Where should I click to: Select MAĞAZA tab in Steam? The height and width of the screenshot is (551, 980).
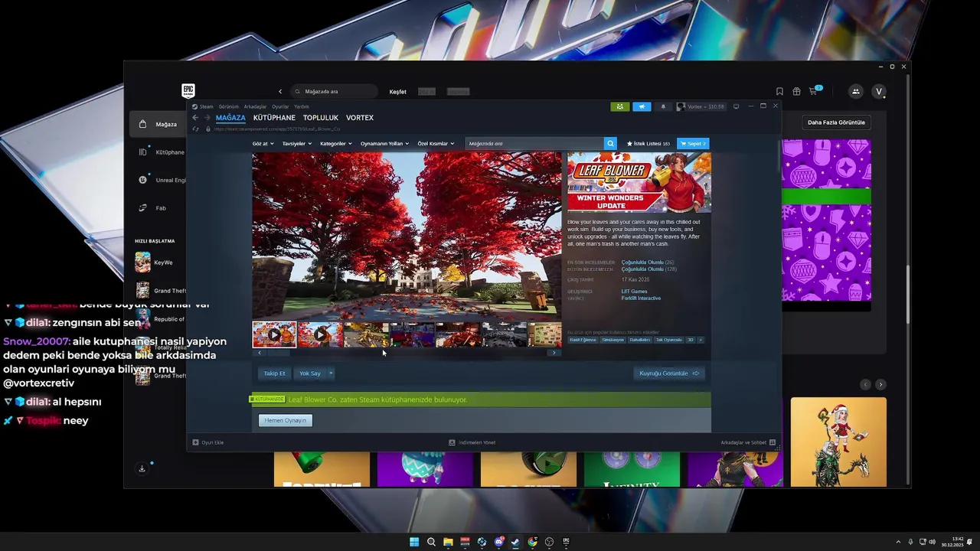pos(230,118)
